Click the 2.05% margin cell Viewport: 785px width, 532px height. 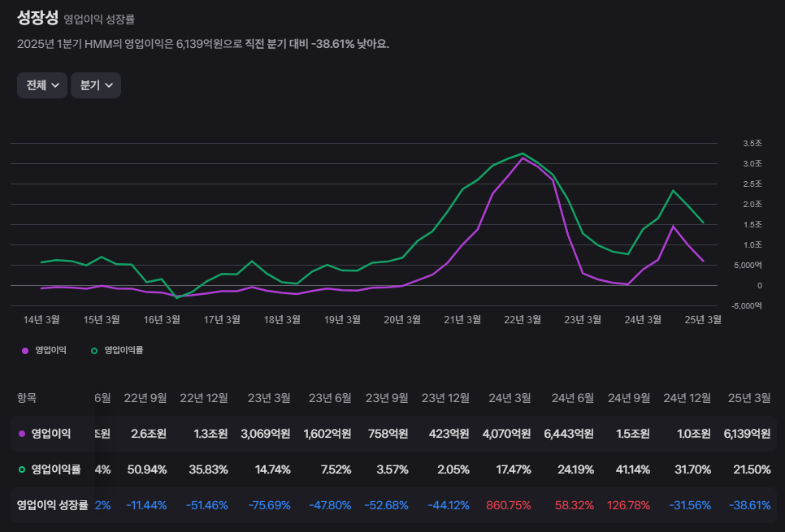tap(453, 469)
